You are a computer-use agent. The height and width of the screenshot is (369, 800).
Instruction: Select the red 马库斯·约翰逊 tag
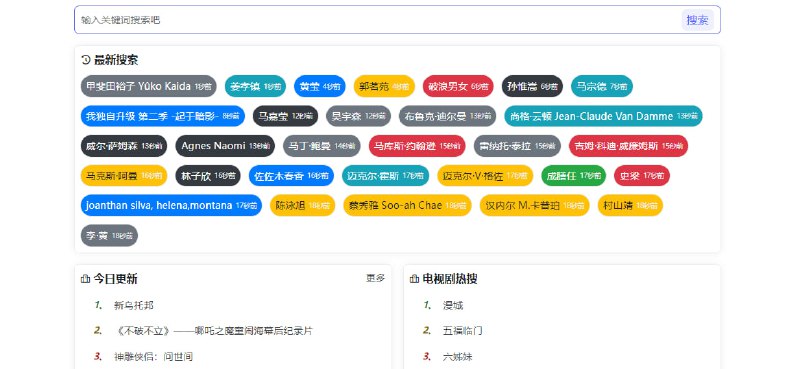click(x=417, y=146)
